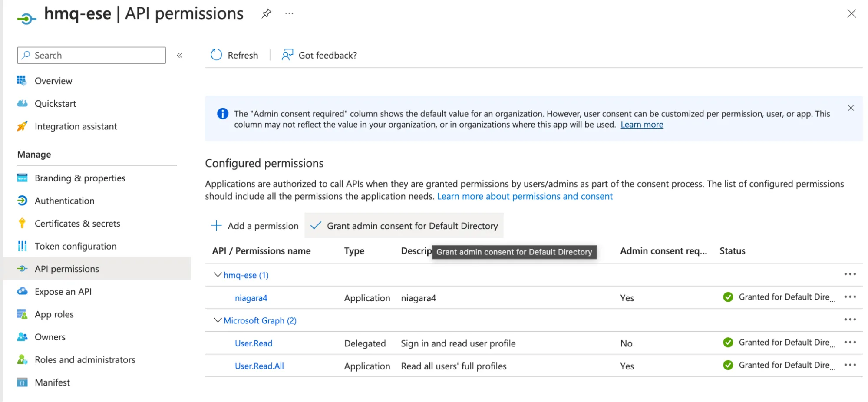This screenshot has width=868, height=402.
Task: Open Manifest page
Action: point(52,382)
